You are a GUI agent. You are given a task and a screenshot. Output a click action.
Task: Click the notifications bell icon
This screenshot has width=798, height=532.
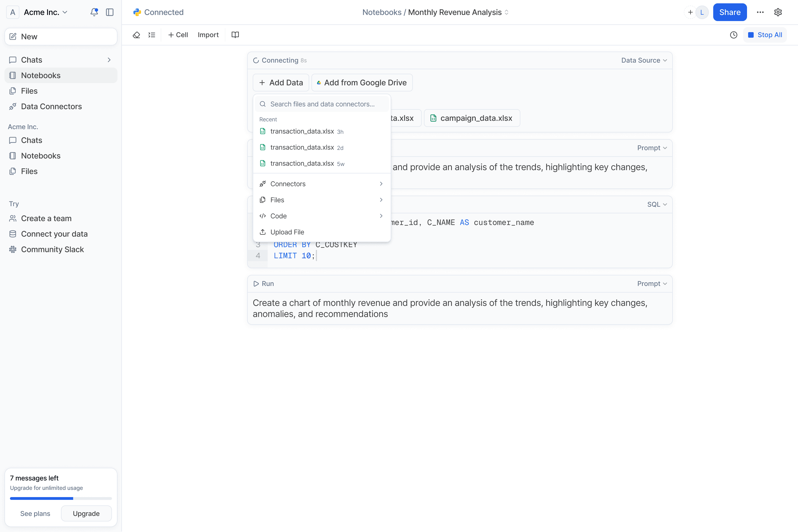[x=94, y=12]
